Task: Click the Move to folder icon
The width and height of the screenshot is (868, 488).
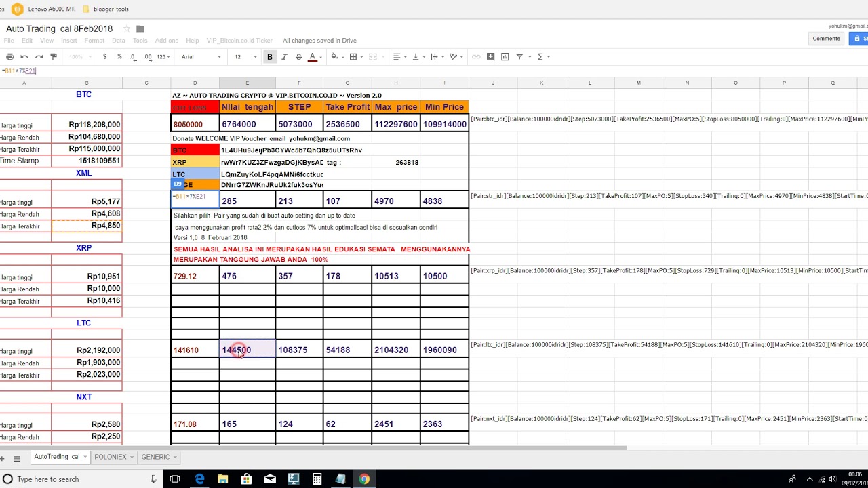Action: [x=140, y=28]
